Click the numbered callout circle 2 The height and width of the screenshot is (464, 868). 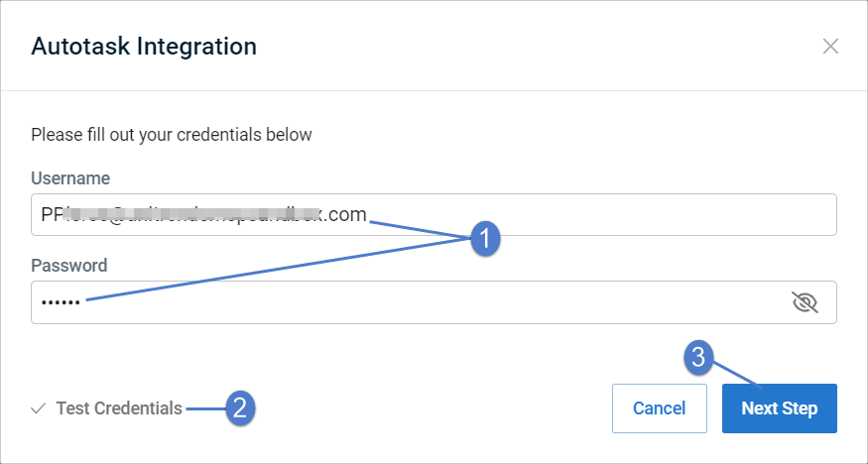[x=240, y=409]
